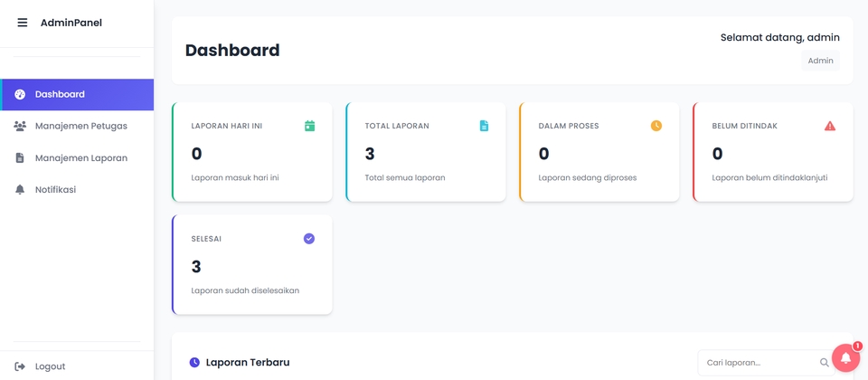
Task: Click the Logout arrow icon
Action: point(20,366)
